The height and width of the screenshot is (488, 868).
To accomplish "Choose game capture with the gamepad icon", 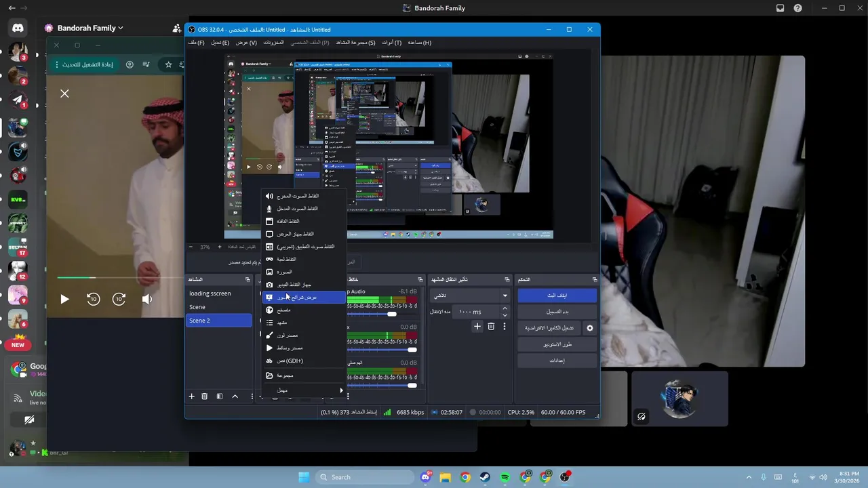I will coord(269,259).
